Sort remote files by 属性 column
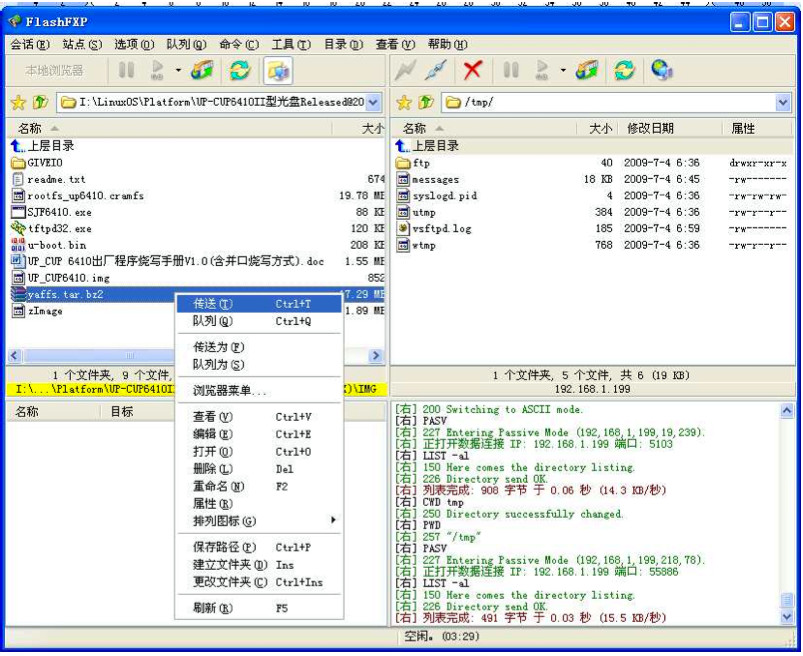The image size is (803, 656). point(757,129)
